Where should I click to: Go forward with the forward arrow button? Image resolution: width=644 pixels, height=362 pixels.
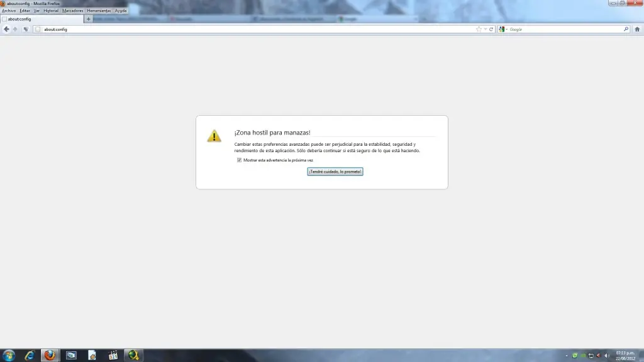(x=15, y=29)
